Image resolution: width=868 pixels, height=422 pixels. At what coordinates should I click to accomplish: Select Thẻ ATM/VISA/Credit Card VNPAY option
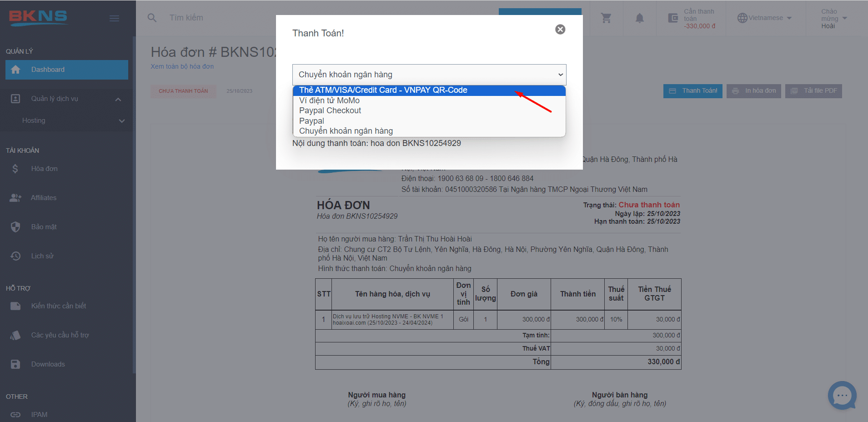[429, 90]
